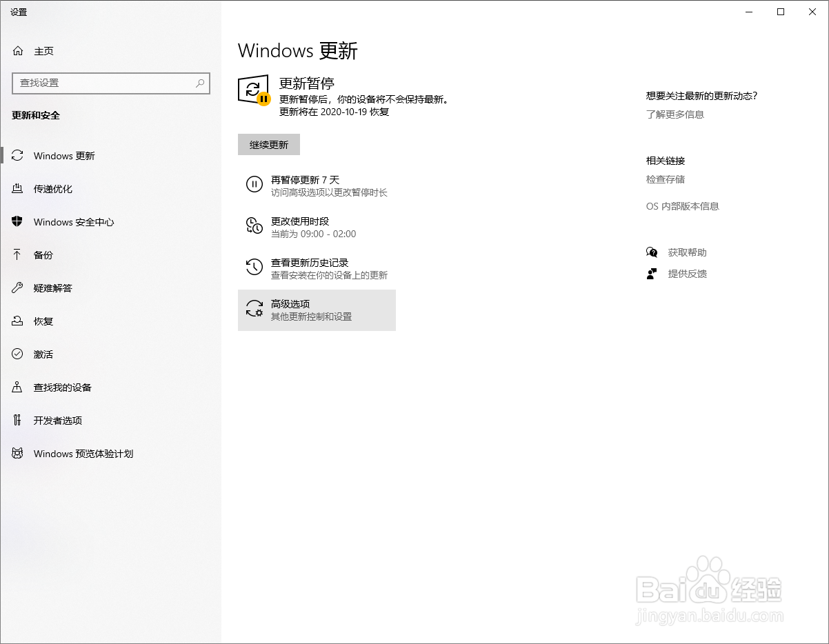Viewport: 829px width, 644px height.
Task: Open 查看更新历史记录 entry
Action: tap(317, 268)
